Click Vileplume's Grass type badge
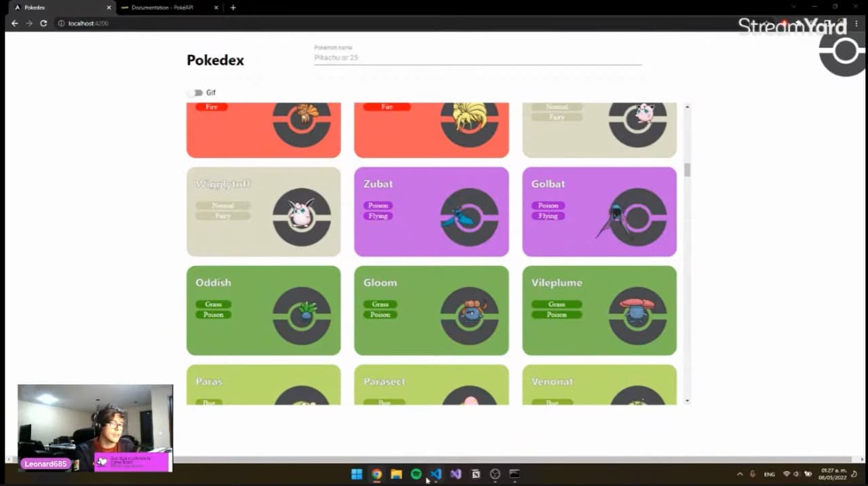 (557, 304)
